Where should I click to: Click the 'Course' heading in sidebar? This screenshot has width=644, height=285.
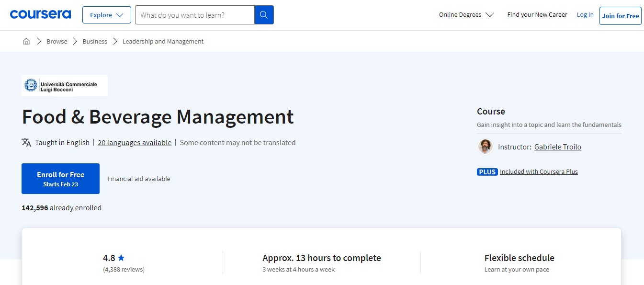pos(491,111)
